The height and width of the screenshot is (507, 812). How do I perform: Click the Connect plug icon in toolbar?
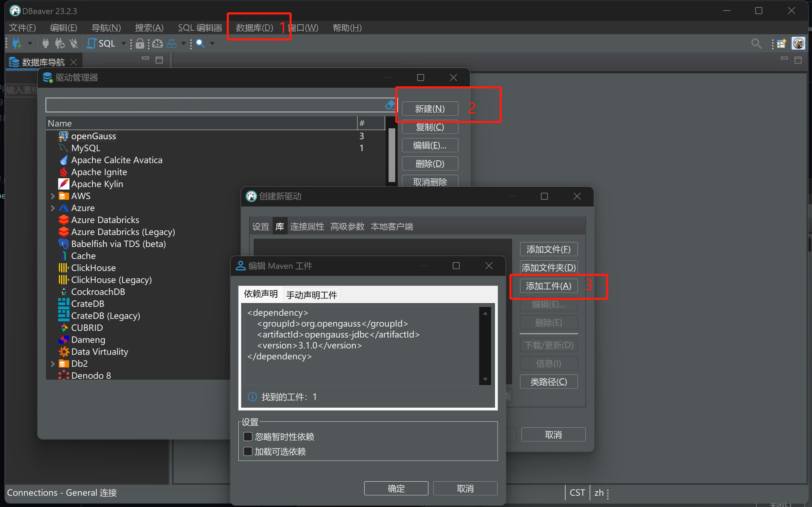(45, 43)
